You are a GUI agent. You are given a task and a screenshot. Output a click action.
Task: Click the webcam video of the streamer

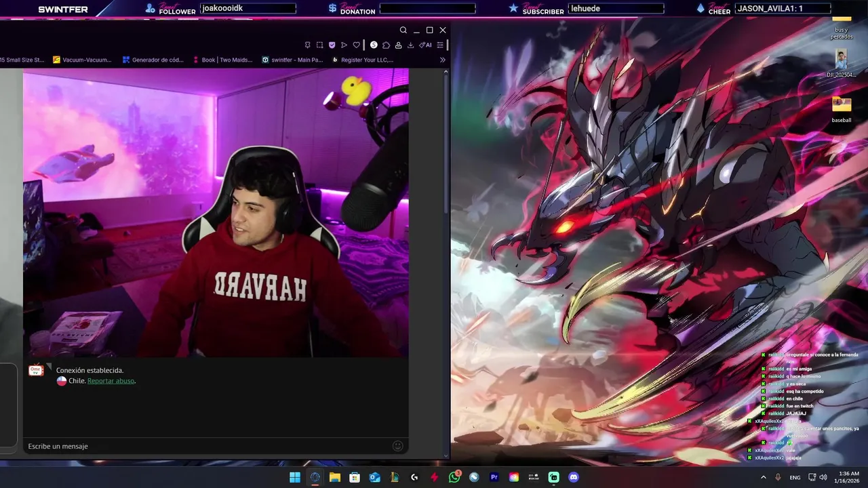click(216, 212)
